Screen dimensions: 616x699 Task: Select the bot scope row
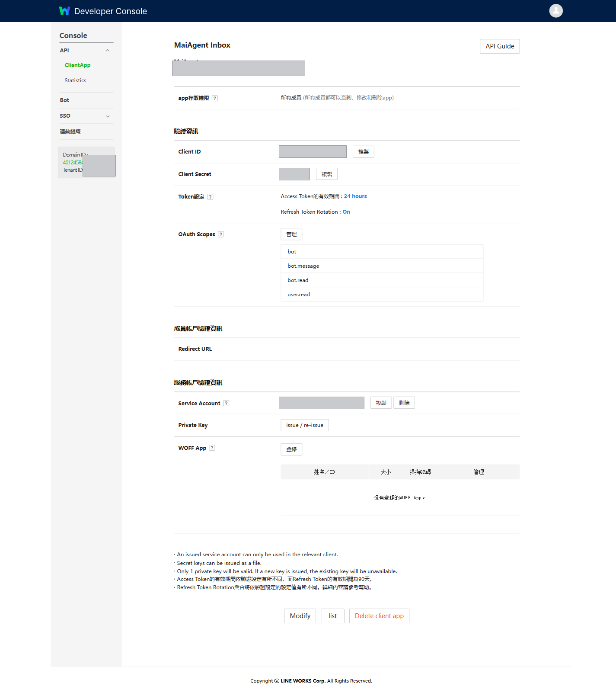[382, 252]
